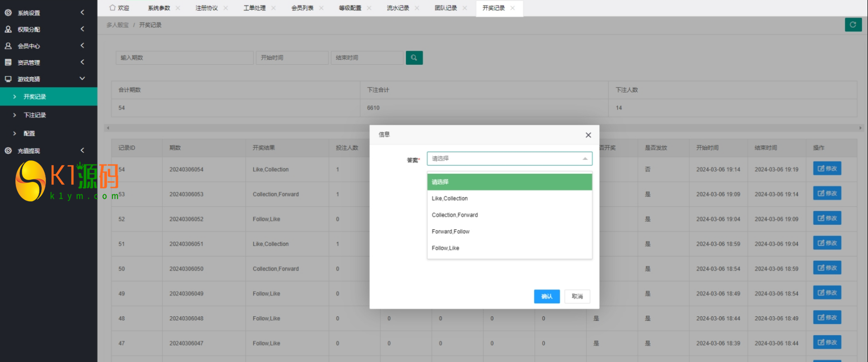The width and height of the screenshot is (868, 362).
Task: Click the 输入期数 input field
Action: pos(184,58)
